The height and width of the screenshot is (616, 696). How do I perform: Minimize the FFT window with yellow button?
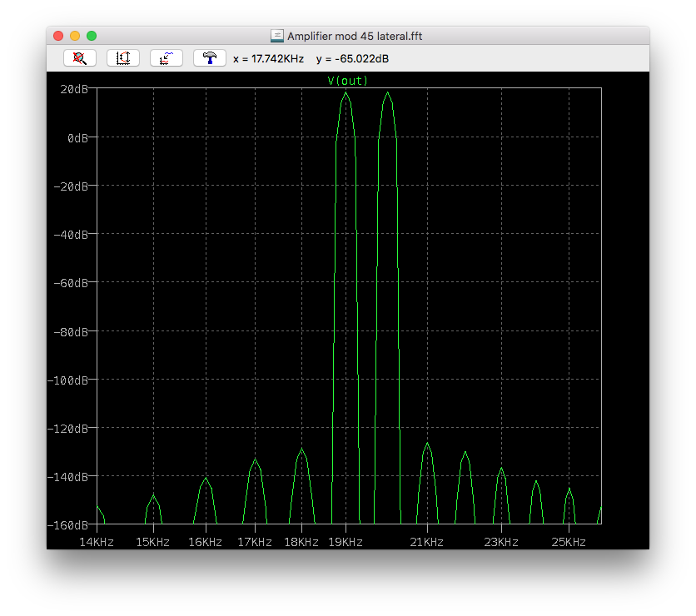click(75, 36)
